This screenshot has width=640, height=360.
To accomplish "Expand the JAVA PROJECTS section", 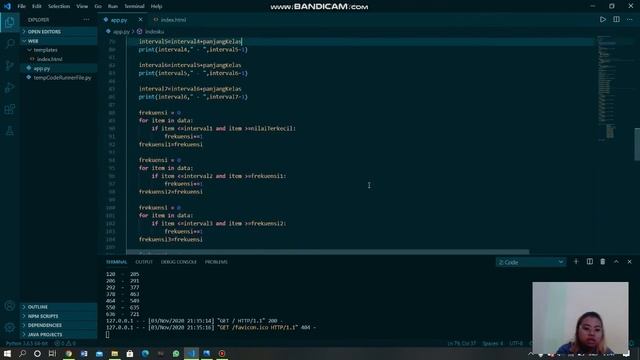I will click(59, 334).
